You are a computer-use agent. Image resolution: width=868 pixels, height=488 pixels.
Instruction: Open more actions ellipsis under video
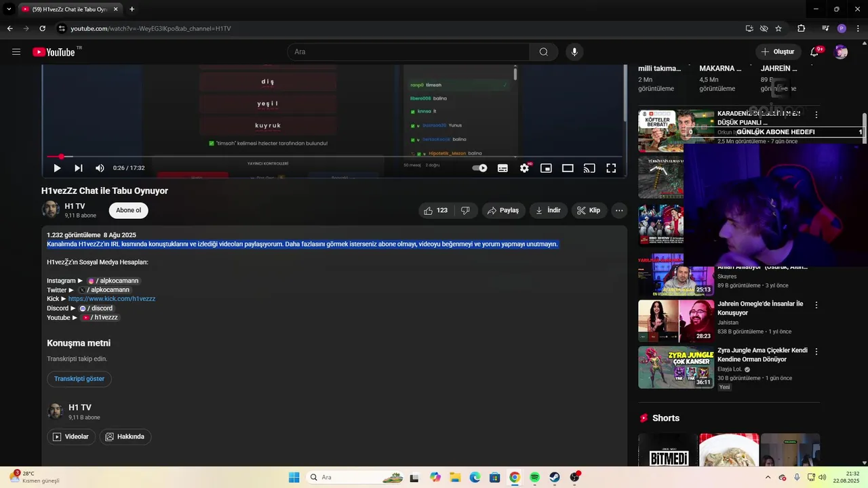(619, 211)
